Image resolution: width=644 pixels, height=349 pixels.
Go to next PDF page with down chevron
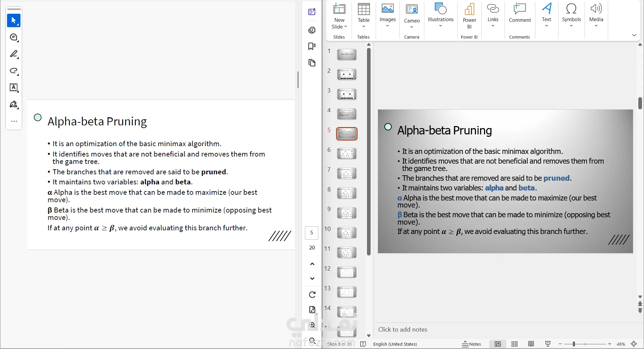tap(312, 278)
